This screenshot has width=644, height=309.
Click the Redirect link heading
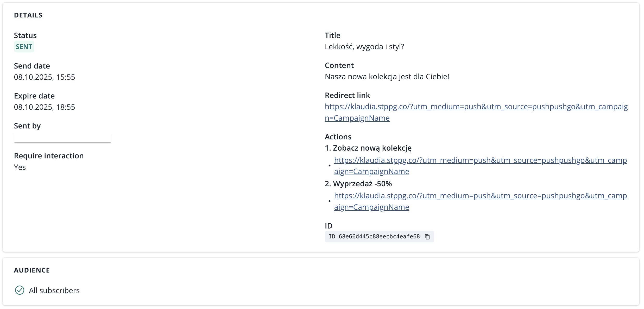pos(347,95)
